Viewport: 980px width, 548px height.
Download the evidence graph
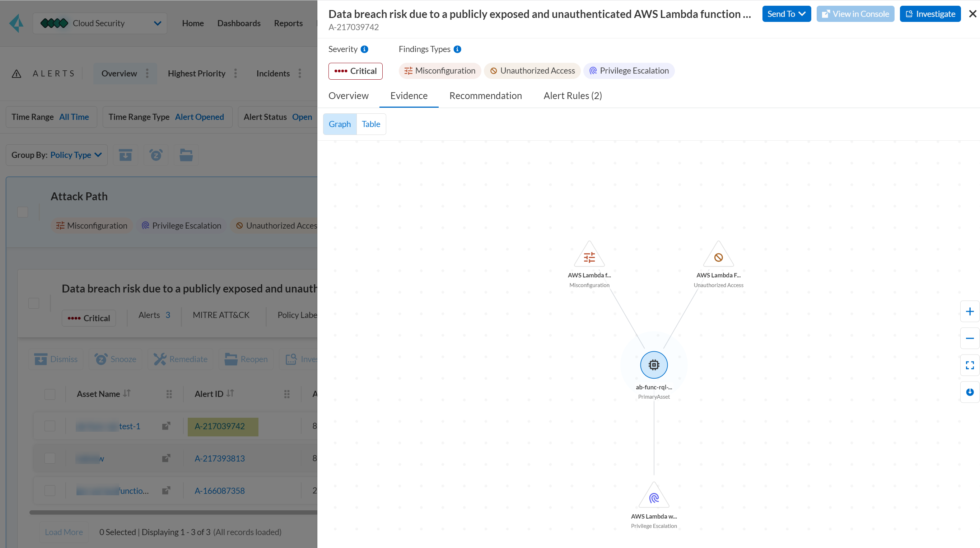pos(969,392)
